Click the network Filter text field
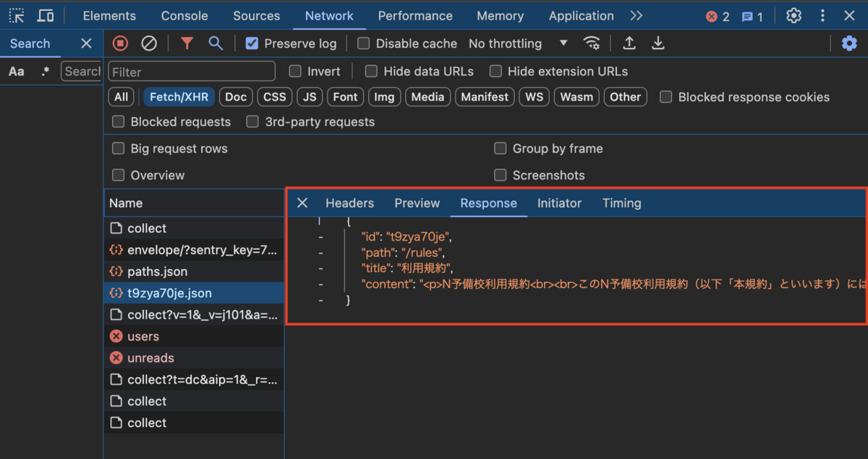 [x=192, y=72]
